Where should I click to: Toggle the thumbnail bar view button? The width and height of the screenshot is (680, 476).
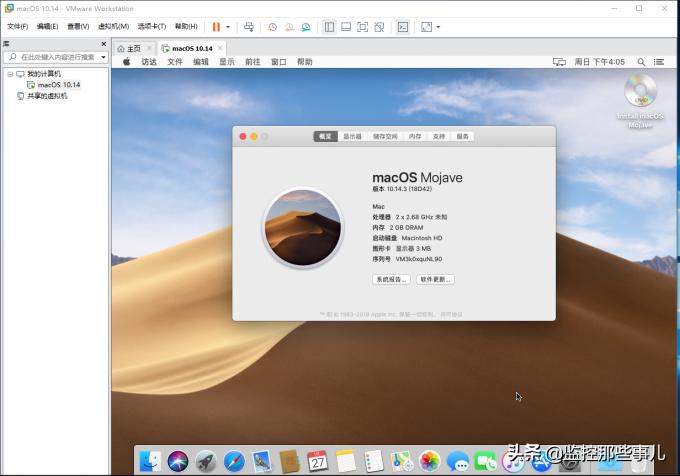click(x=346, y=27)
